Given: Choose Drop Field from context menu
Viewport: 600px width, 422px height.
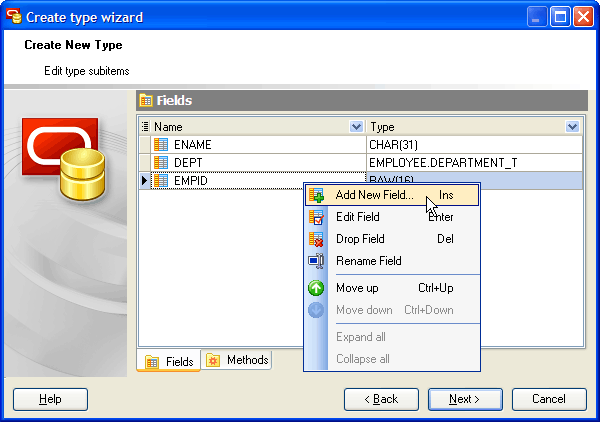Looking at the screenshot, I should [x=392, y=239].
